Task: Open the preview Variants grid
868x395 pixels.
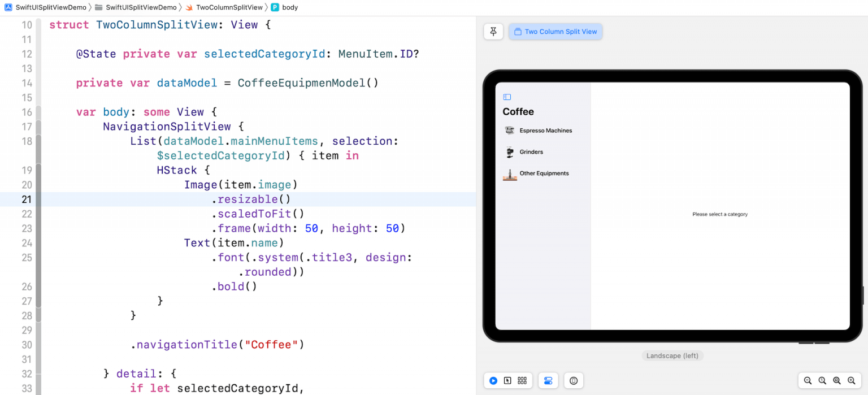Action: coord(522,381)
